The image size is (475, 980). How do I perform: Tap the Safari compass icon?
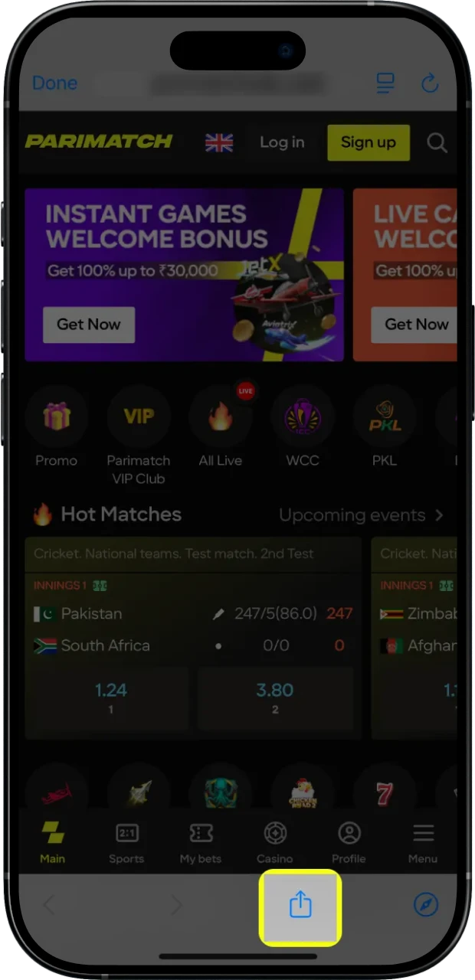tap(426, 906)
